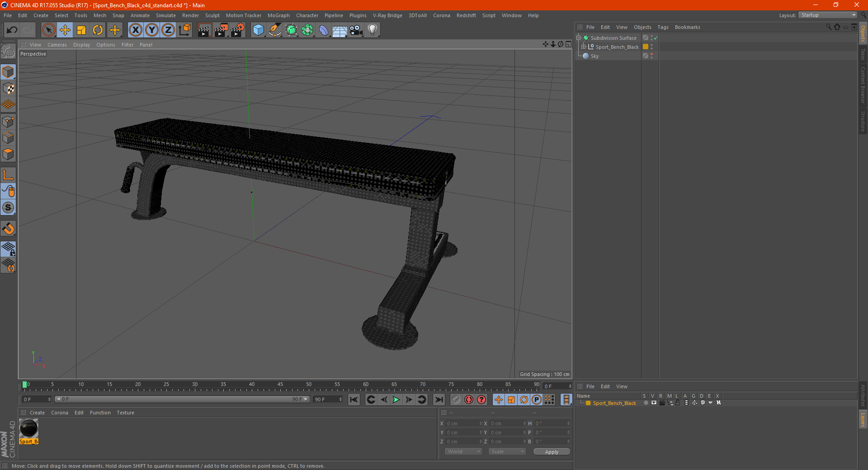Toggle Y axis lock

point(152,30)
